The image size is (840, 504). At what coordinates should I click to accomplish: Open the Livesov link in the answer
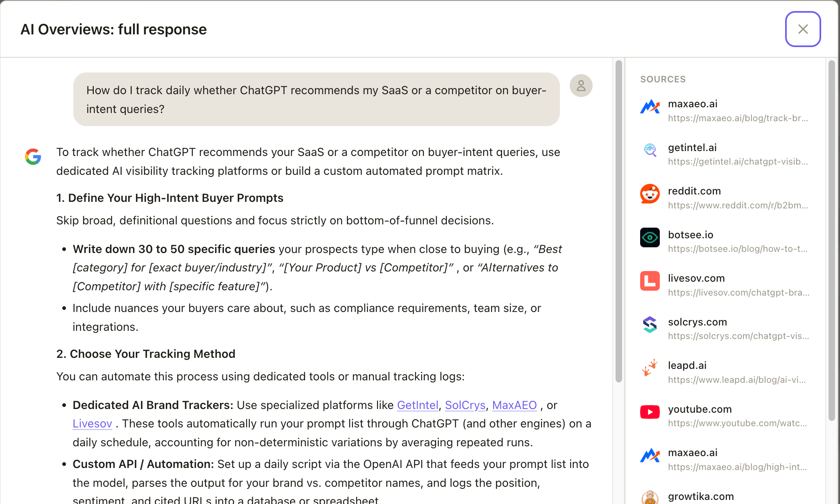[x=92, y=423]
